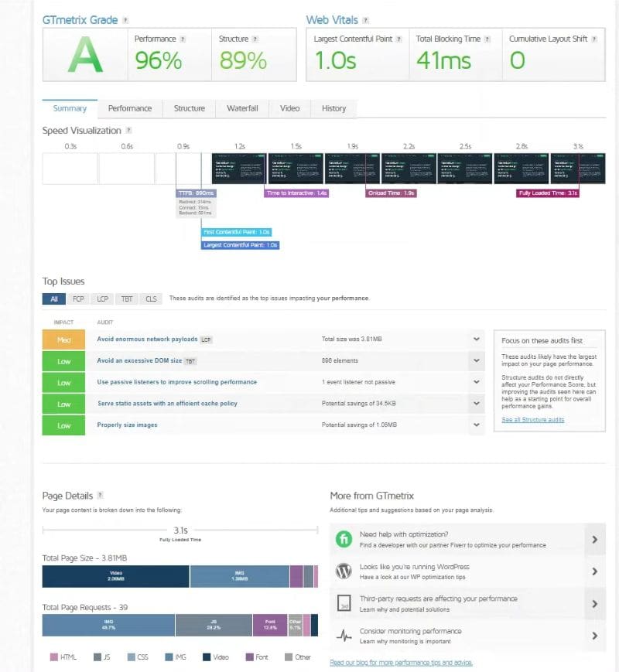619x672 pixels.
Task: Click IMG segment in page requests bar
Action: pos(108,625)
